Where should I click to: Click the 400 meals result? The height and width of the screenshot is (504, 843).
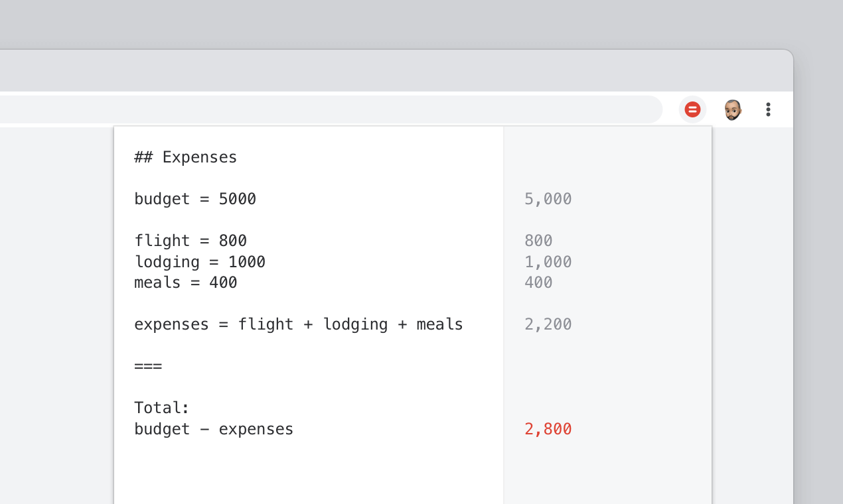click(x=538, y=282)
